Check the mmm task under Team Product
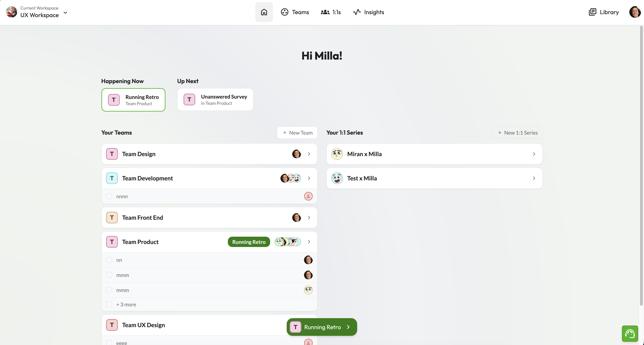Viewport: 644px width, 345px height. [109, 275]
